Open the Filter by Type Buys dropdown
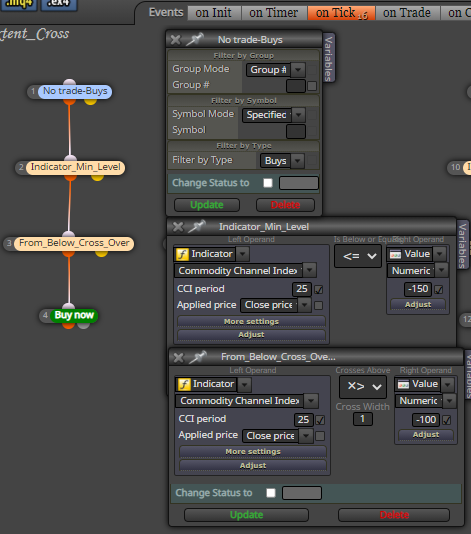The height and width of the screenshot is (534, 471). tap(298, 161)
